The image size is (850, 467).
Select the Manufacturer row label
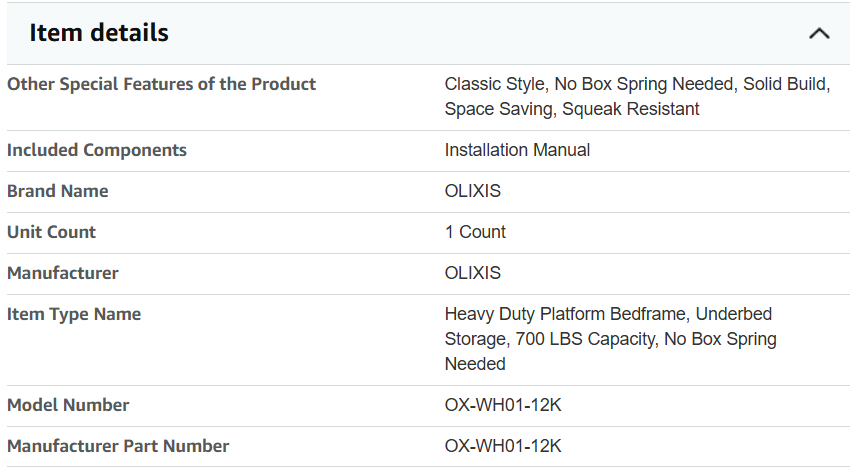click(x=63, y=273)
